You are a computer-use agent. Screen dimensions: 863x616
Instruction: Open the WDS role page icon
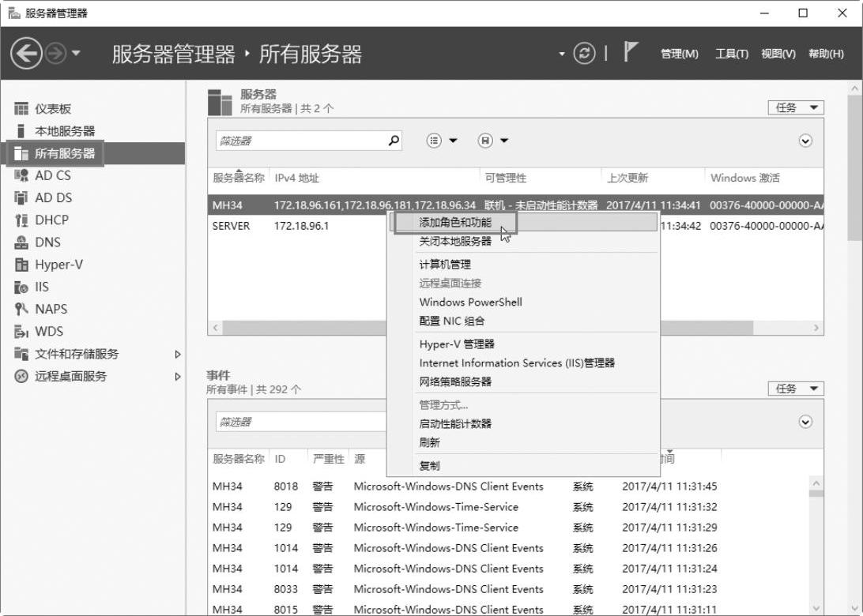point(21,332)
